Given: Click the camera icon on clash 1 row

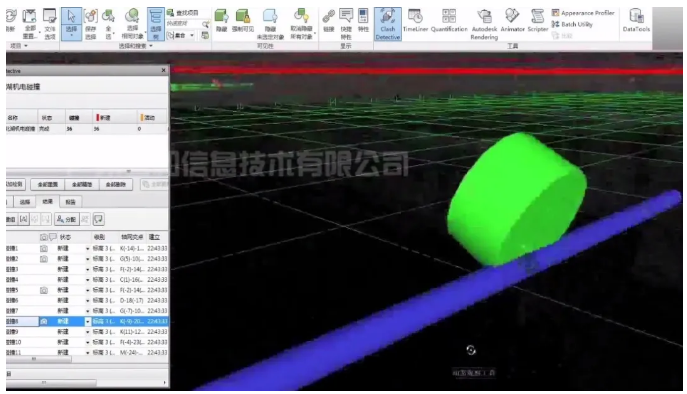Looking at the screenshot, I should [x=44, y=248].
